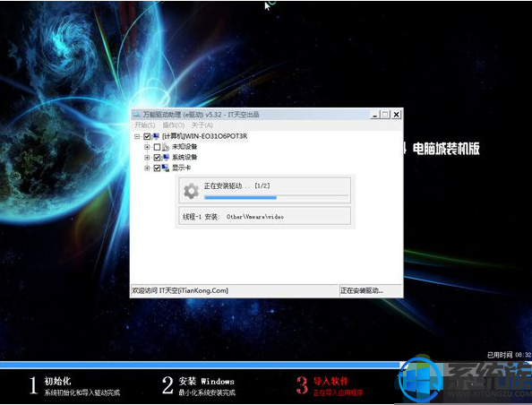Viewport: 532px width, 405px height.
Task: Click the driver install progress bar
Action: pyautogui.click(x=276, y=197)
